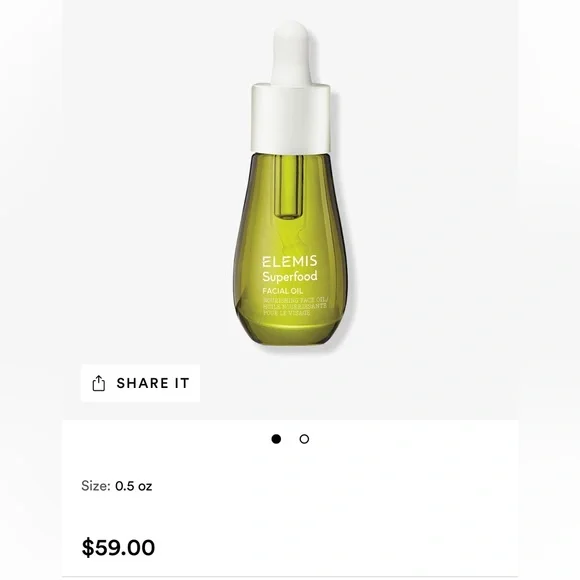Click the share arrow icon
Viewport: 580px width, 580px height.
pyautogui.click(x=98, y=383)
